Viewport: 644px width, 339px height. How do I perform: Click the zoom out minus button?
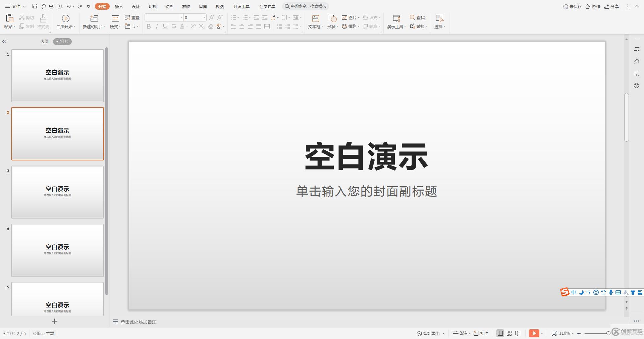pyautogui.click(x=579, y=333)
